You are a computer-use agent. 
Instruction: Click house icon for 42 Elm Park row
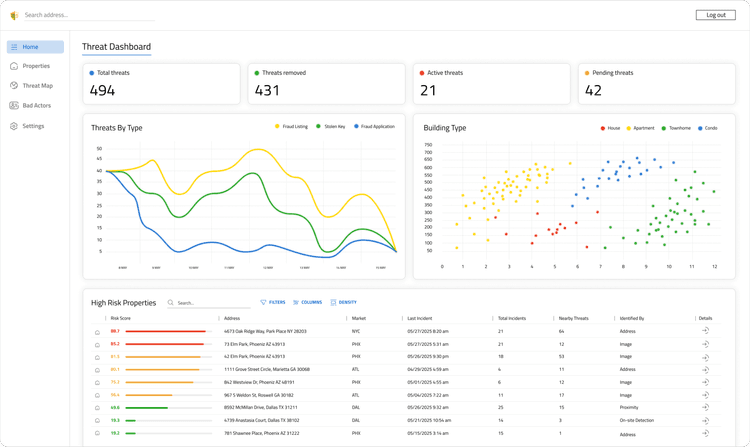(97, 357)
